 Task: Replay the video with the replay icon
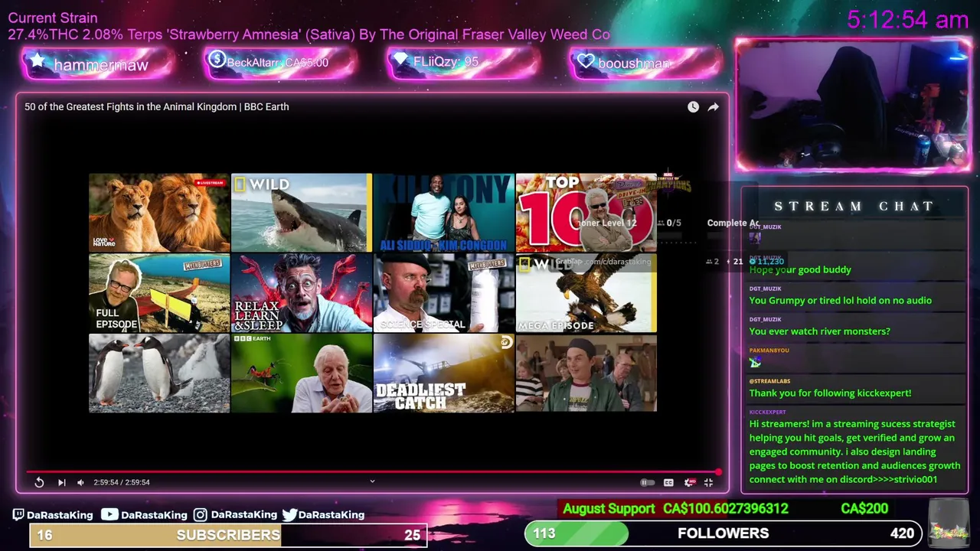click(x=39, y=482)
